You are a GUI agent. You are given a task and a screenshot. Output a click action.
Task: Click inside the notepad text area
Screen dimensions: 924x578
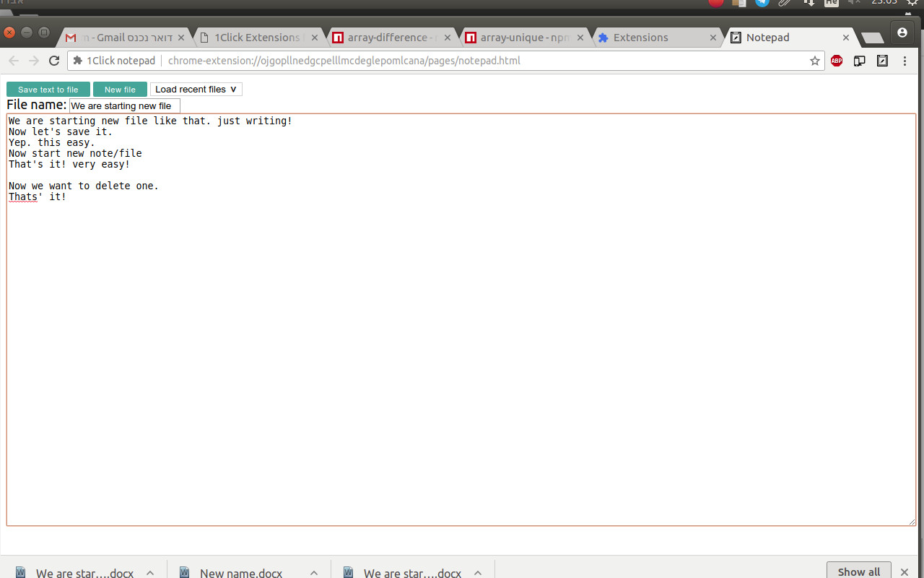[x=461, y=347]
